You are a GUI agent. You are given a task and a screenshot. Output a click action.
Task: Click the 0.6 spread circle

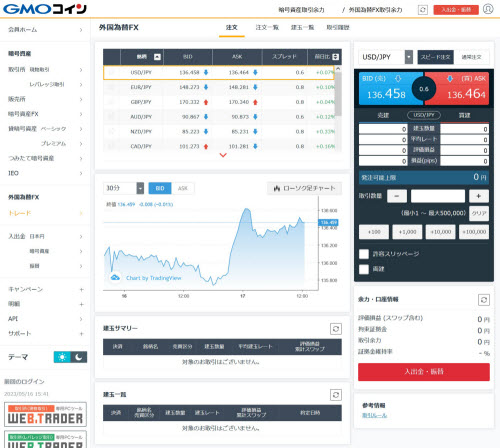(x=424, y=89)
